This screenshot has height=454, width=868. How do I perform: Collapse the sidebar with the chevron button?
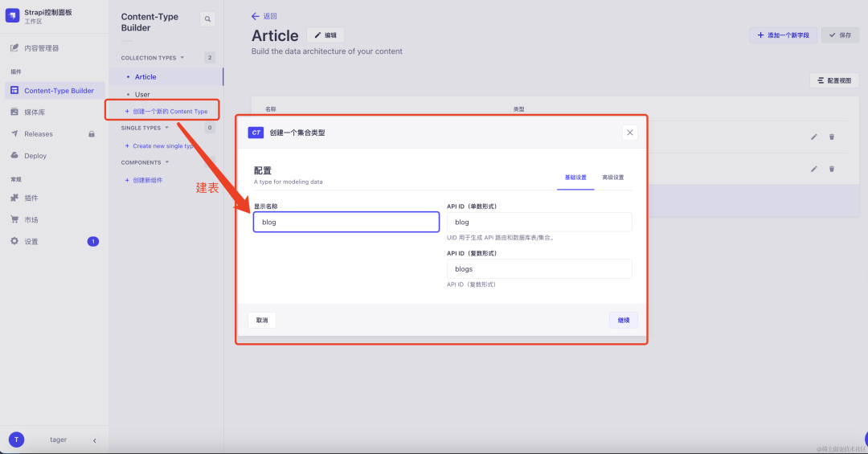coord(95,440)
